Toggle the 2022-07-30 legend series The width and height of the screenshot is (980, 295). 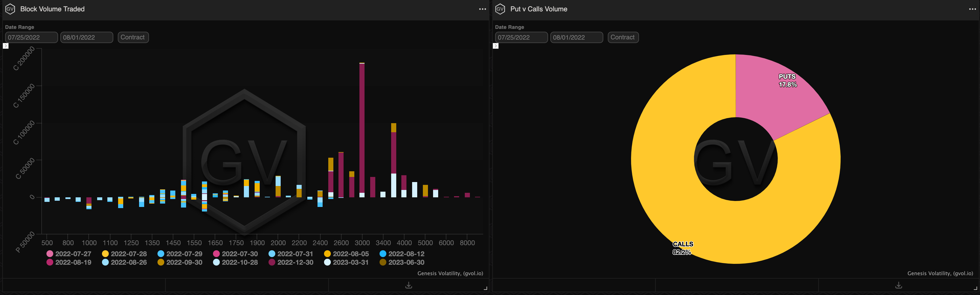[x=235, y=254]
